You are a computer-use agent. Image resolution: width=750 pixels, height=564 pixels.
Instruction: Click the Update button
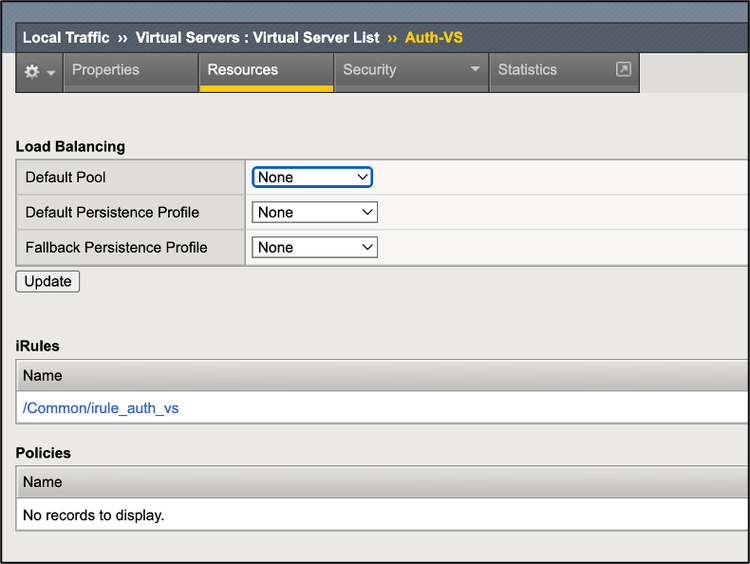[x=48, y=281]
